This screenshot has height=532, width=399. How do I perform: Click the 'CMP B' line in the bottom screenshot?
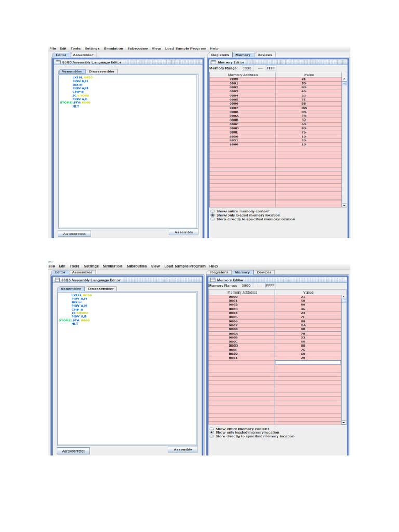77,310
